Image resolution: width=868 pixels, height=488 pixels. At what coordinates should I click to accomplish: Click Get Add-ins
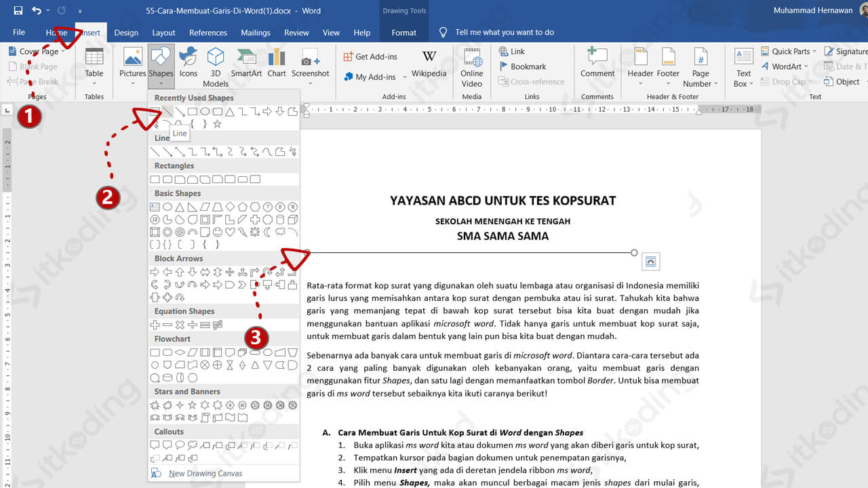tap(370, 57)
